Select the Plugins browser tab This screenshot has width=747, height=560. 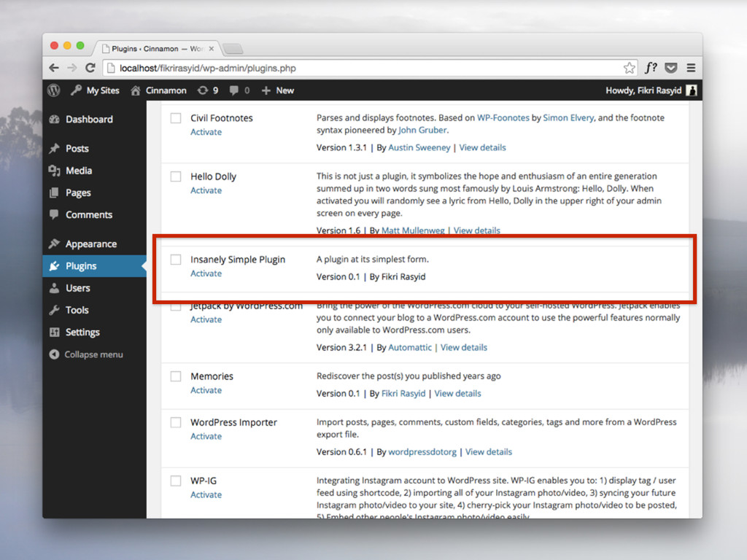pyautogui.click(x=158, y=49)
